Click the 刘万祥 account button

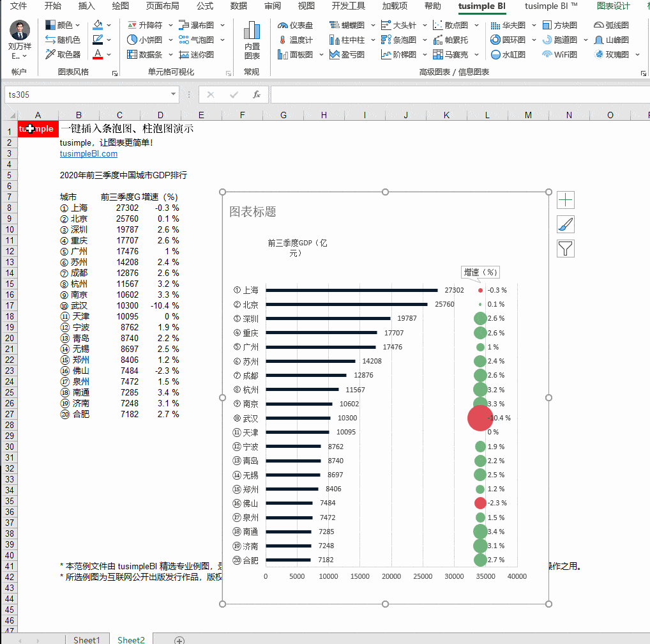click(20, 40)
